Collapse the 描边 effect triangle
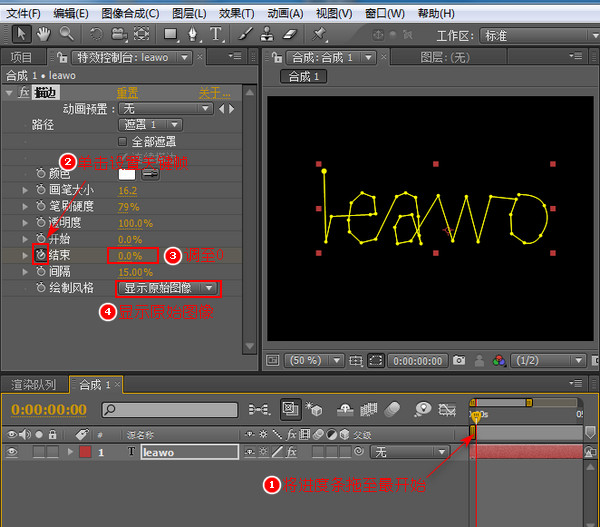The width and height of the screenshot is (600, 527). (x=9, y=93)
